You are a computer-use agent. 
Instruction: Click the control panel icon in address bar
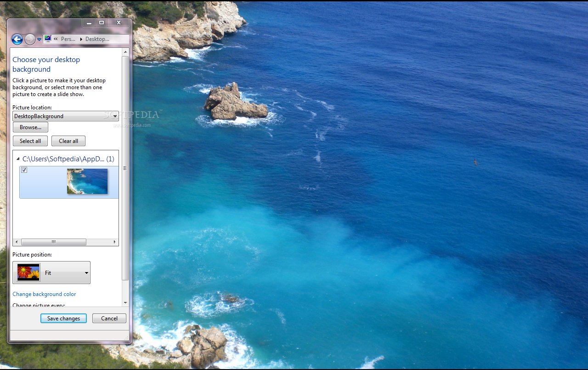coord(47,39)
